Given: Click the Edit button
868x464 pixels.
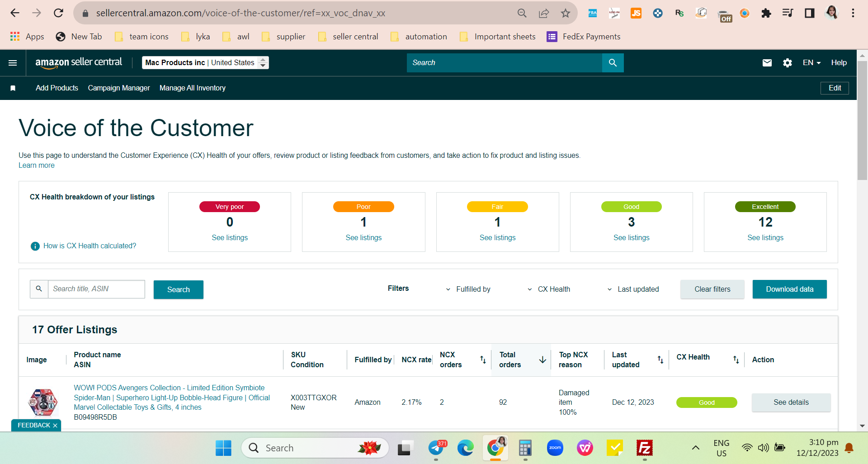Looking at the screenshot, I should [x=835, y=88].
